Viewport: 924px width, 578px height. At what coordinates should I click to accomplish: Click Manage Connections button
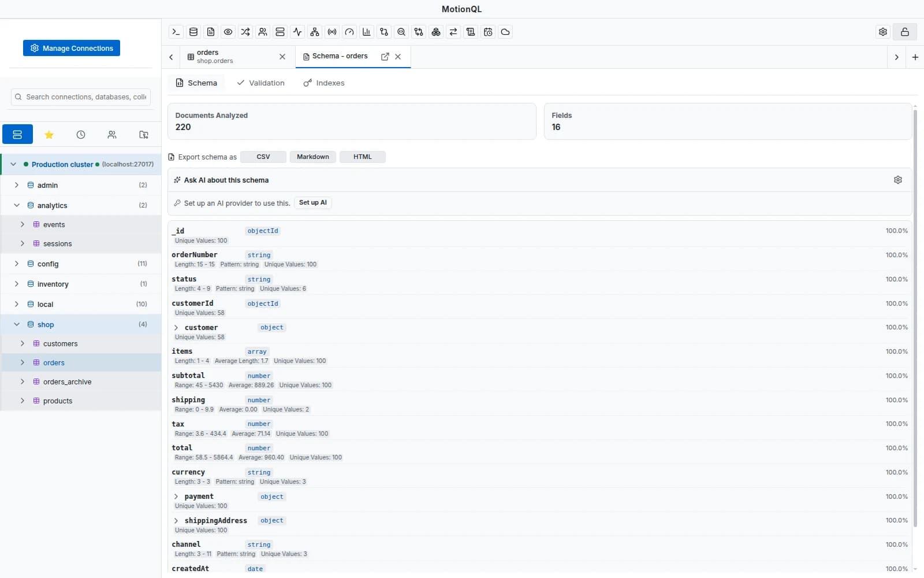point(72,48)
